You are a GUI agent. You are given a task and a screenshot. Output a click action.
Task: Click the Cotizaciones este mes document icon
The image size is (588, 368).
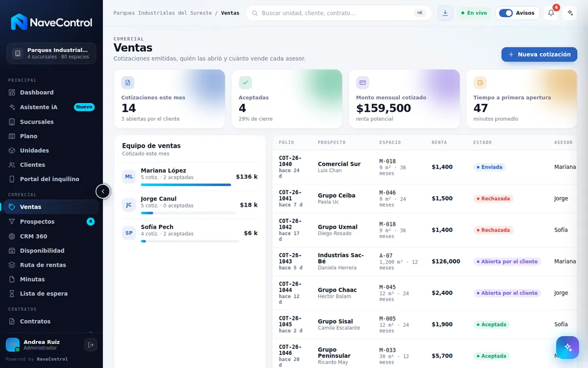click(128, 82)
